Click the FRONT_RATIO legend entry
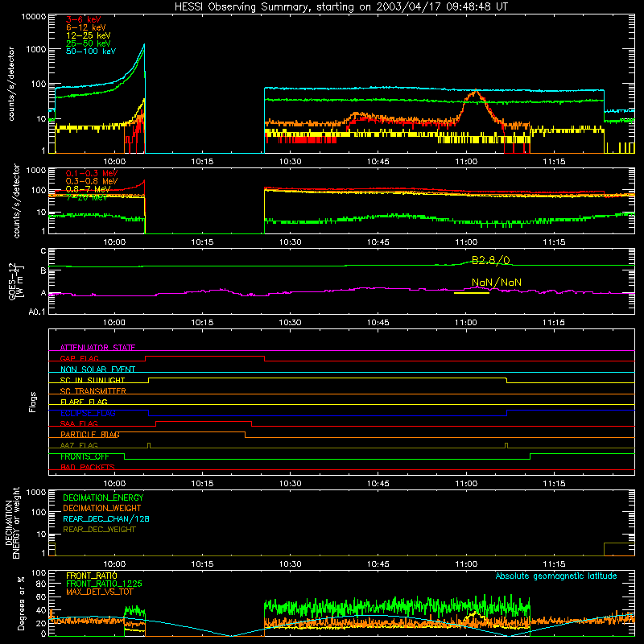The height and width of the screenshot is (644, 644). pyautogui.click(x=92, y=576)
